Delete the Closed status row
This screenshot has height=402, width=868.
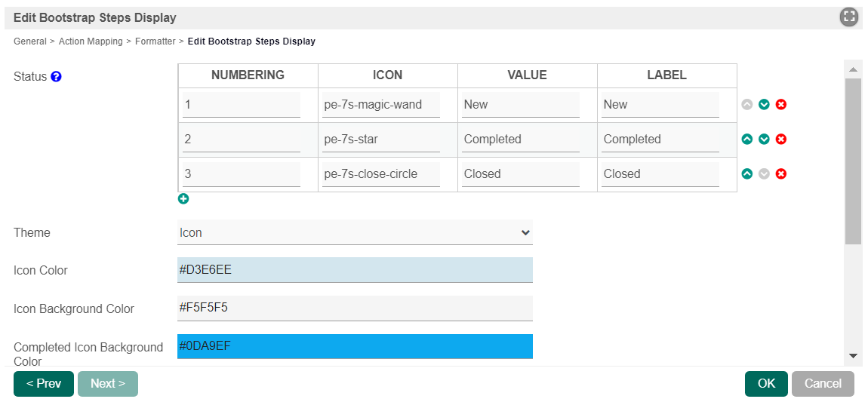pos(781,174)
